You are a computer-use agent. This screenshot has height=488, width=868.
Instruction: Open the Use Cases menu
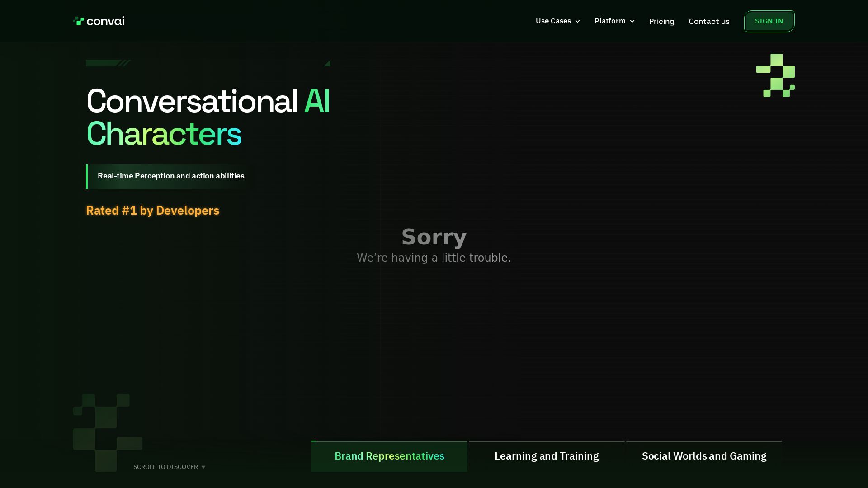coord(553,21)
